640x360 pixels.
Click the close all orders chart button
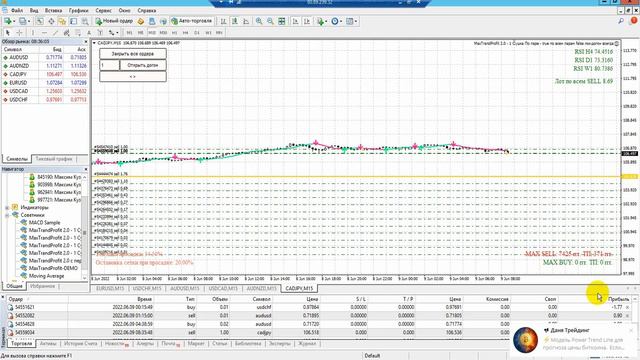133,53
